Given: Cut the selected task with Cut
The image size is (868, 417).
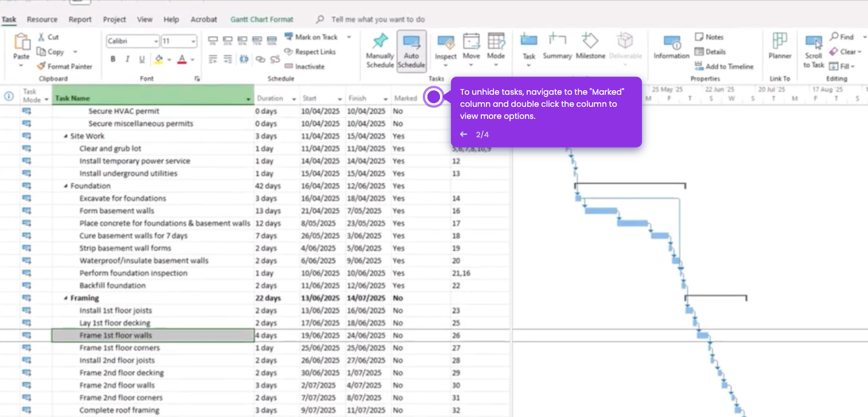Looking at the screenshot, I should (48, 37).
